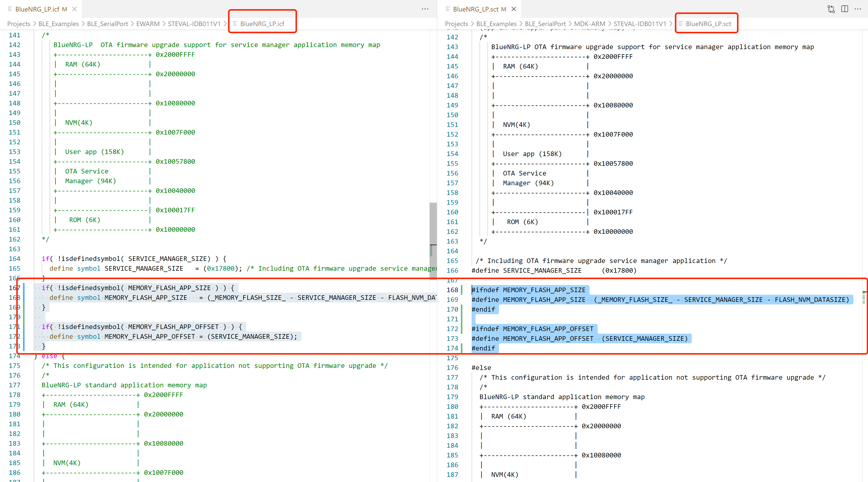Click BLE_Examples in left breadcrumb

[x=59, y=24]
